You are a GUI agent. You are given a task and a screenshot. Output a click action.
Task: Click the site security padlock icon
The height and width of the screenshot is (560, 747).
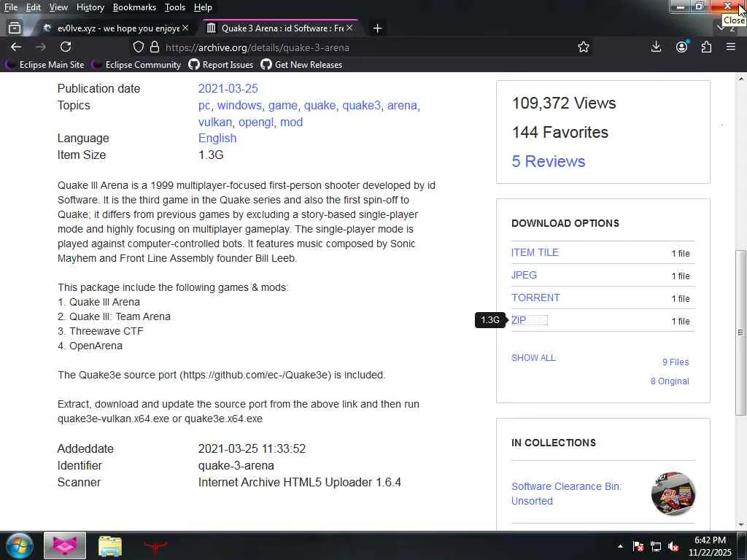(155, 47)
